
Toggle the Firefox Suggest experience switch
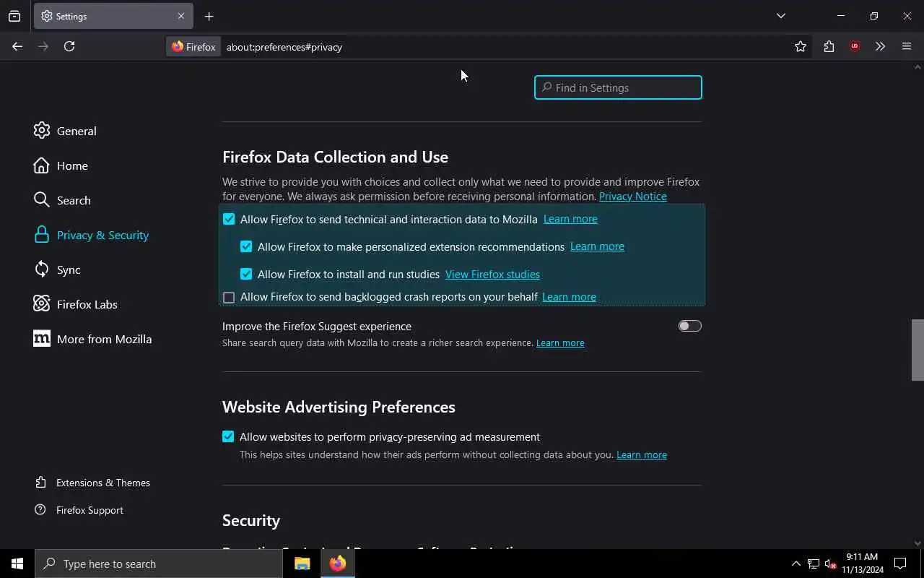[x=689, y=326]
